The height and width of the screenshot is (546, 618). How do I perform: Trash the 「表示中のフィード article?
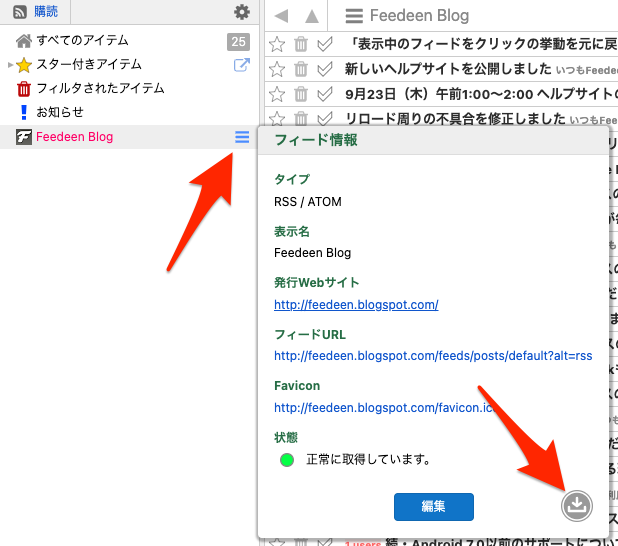pyautogui.click(x=301, y=44)
